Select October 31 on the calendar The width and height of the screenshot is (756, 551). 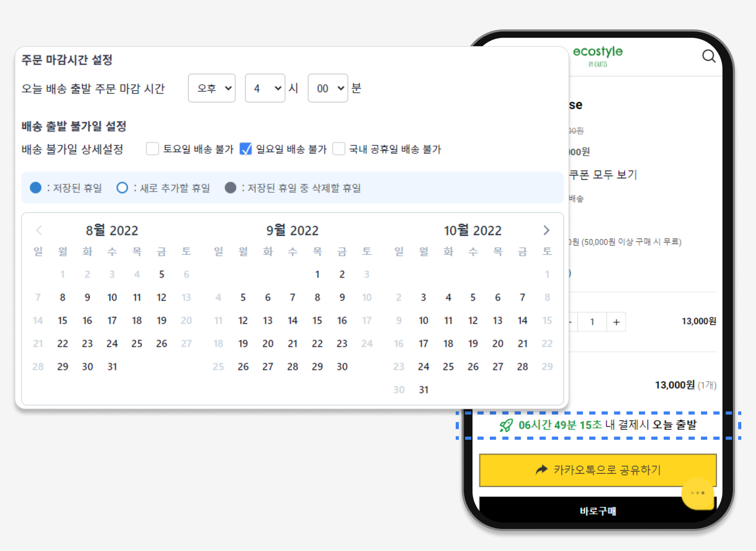(x=424, y=390)
